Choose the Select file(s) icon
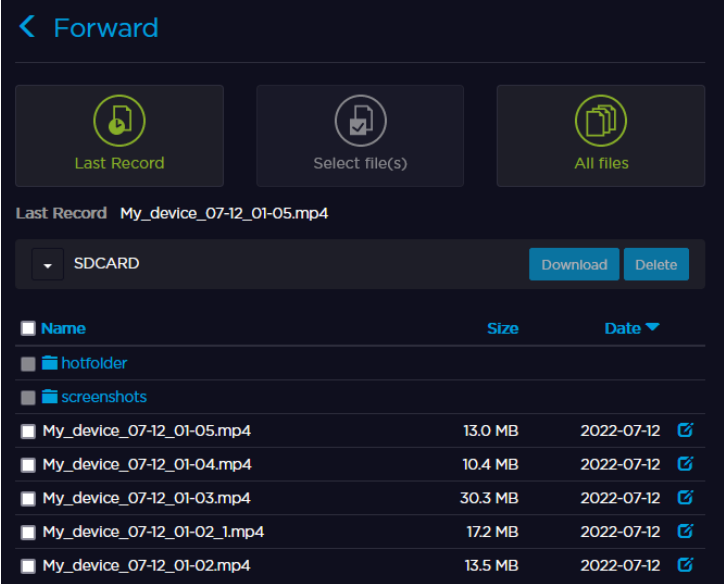724x584 pixels. [x=360, y=120]
